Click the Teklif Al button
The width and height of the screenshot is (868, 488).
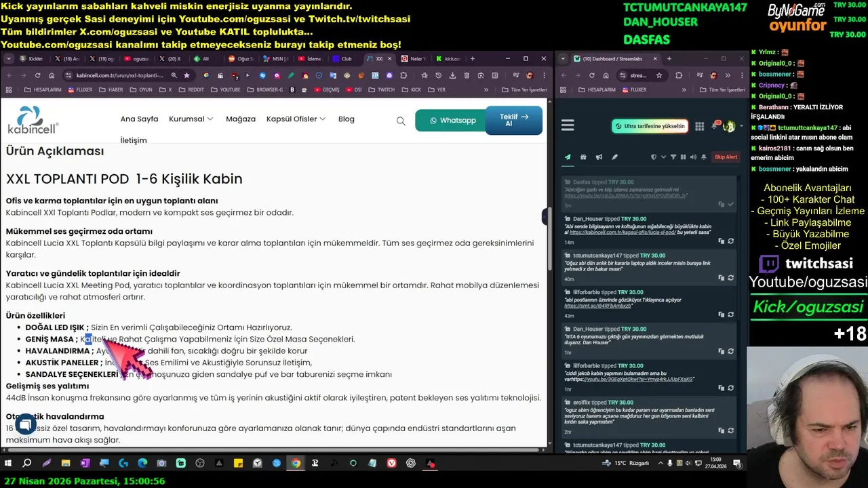(514, 120)
